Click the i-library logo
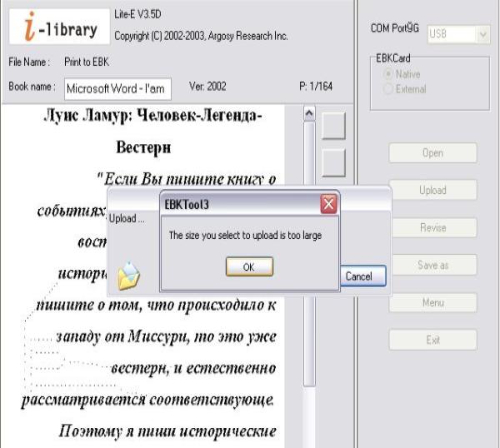The height and width of the screenshot is (448, 500). [x=60, y=27]
